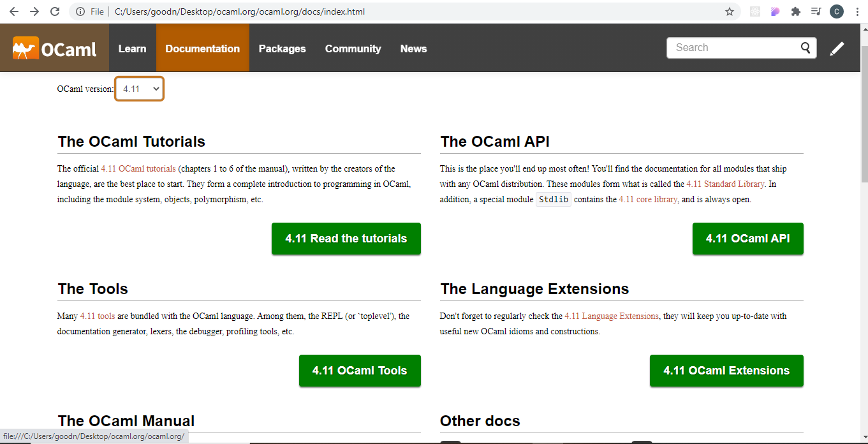Open Chrome three-dot menu
The height and width of the screenshot is (444, 868).
point(857,11)
